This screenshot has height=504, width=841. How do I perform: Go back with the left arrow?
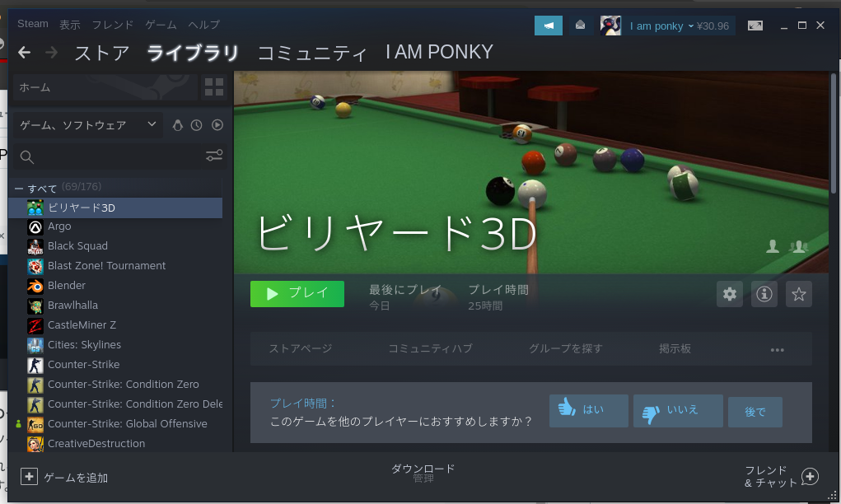pyautogui.click(x=24, y=53)
